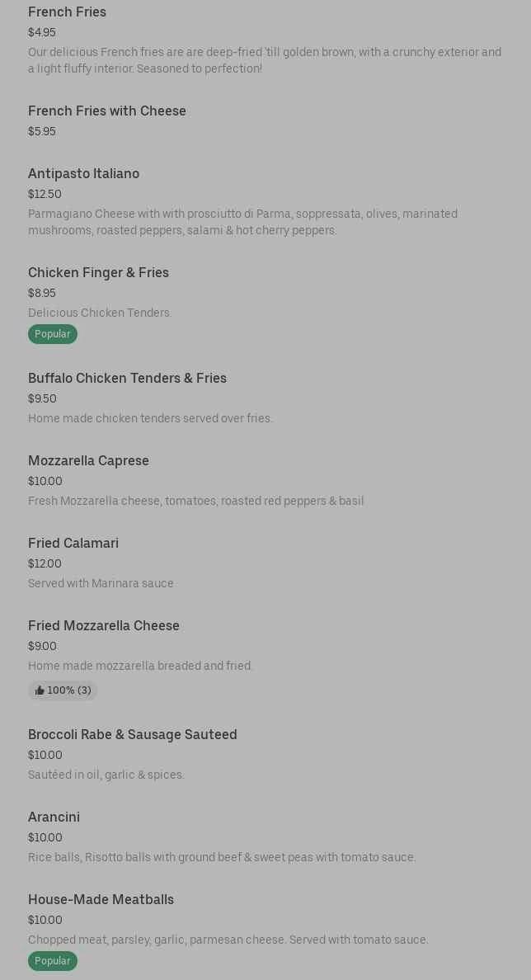Click the Popular badge under Chicken Tenders
This screenshot has width=531, height=980.
(53, 334)
